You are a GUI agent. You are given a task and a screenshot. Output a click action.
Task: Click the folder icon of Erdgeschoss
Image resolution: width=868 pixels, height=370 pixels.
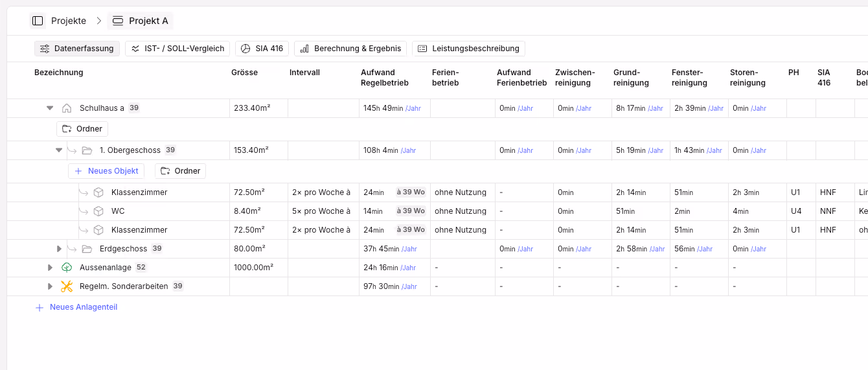87,249
